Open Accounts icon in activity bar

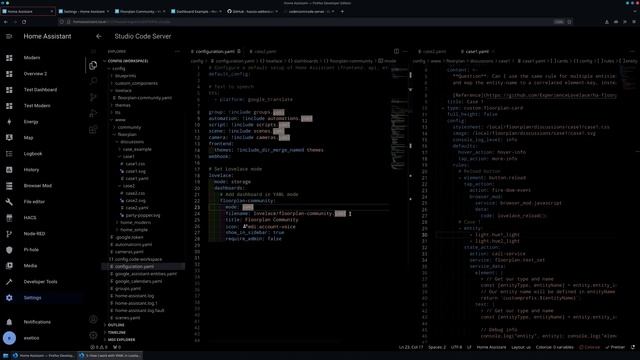[x=93, y=319]
